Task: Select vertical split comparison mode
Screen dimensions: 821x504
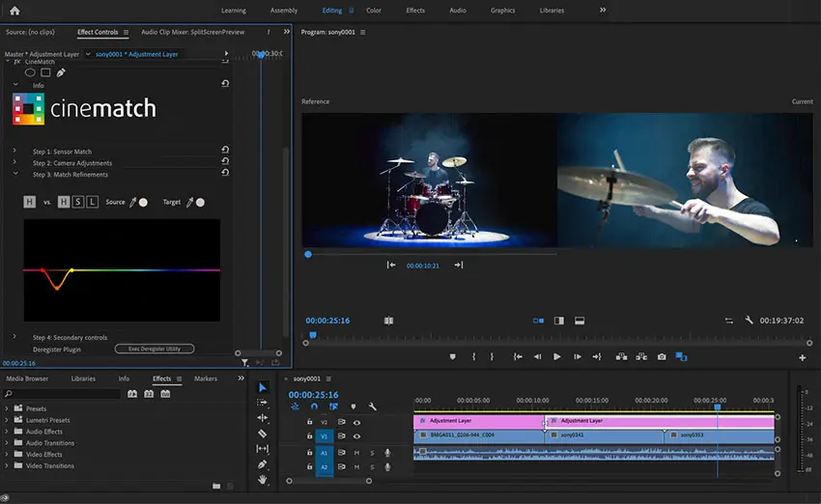Action: pos(559,321)
